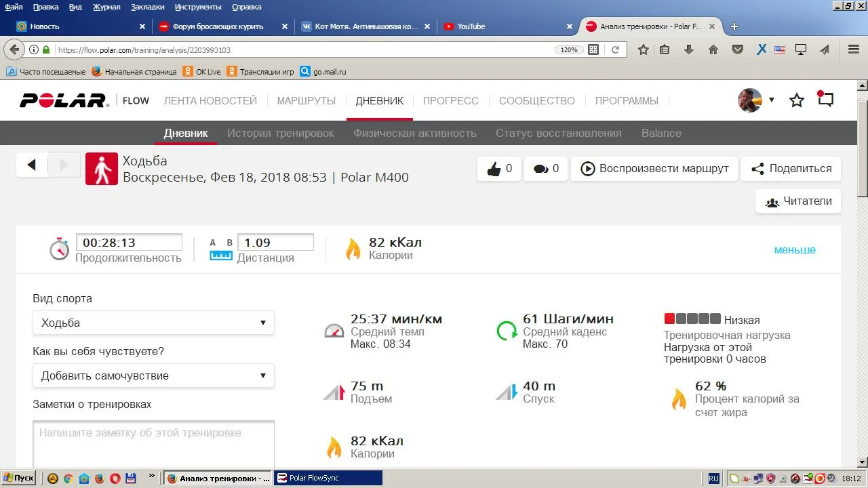Screen dimensions: 868x488
Task: Click the comments speech bubble icon
Action: point(540,169)
